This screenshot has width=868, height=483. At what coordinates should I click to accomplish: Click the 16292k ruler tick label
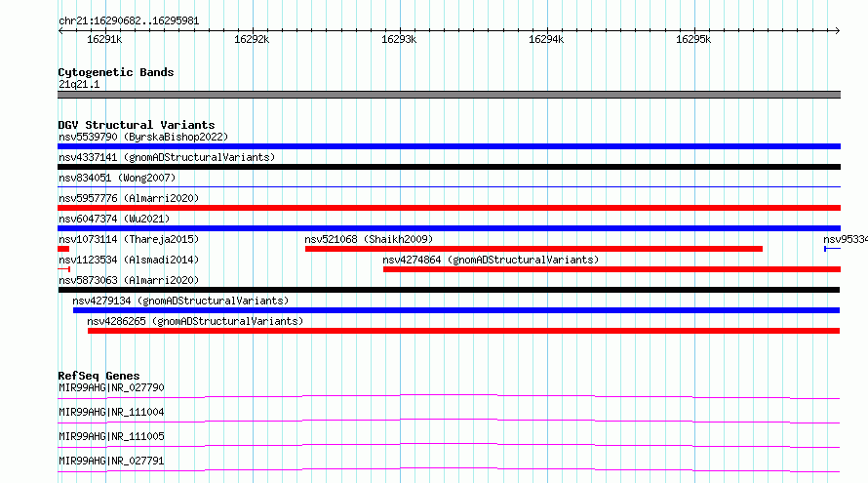click(252, 39)
